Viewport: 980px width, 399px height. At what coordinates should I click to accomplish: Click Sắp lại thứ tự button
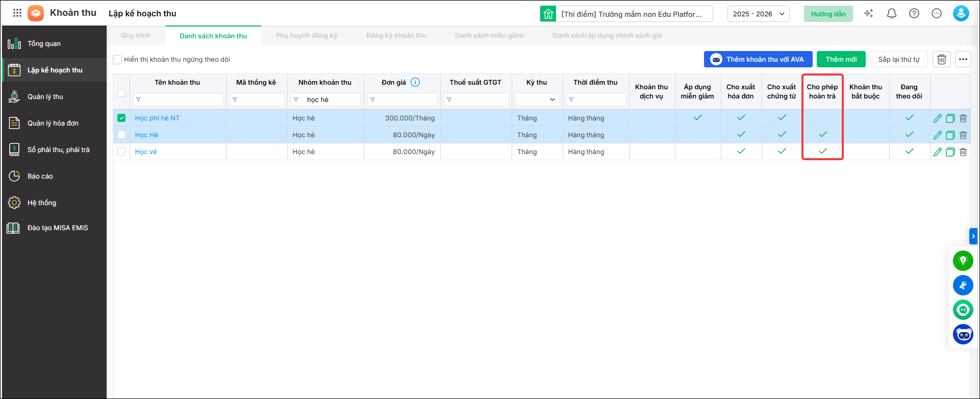pyautogui.click(x=899, y=59)
